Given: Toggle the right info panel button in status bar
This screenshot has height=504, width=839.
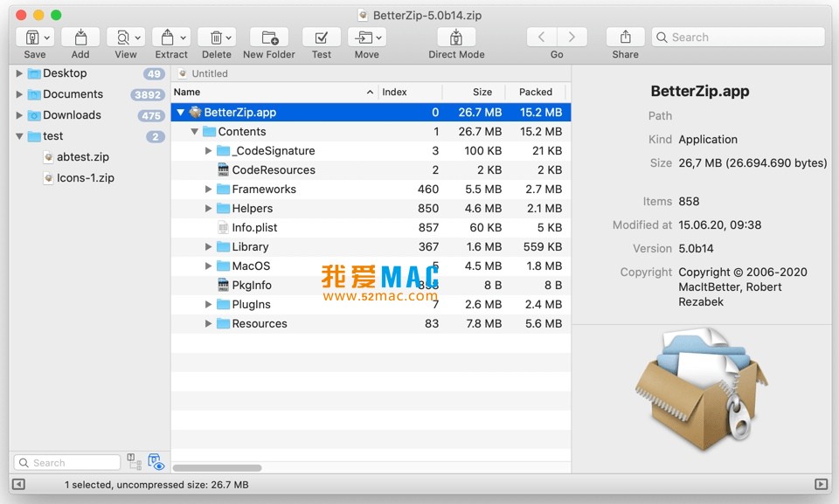Looking at the screenshot, I should [821, 484].
